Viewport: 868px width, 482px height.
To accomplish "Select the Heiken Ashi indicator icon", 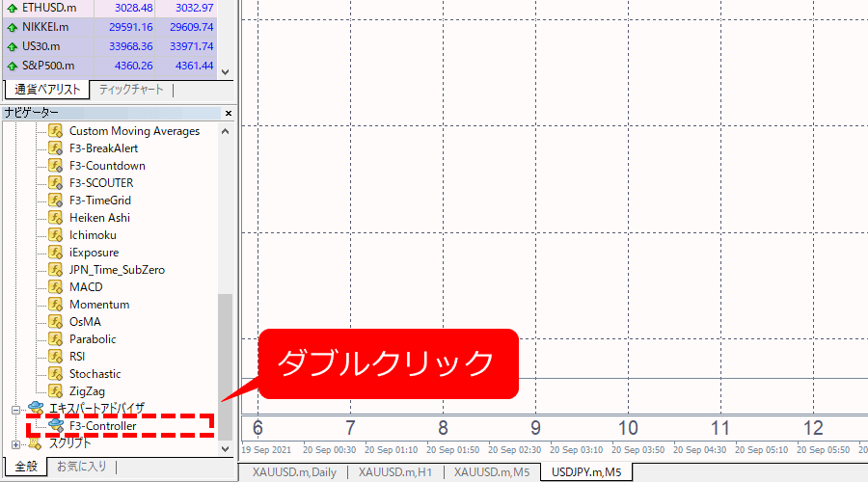I will point(56,218).
